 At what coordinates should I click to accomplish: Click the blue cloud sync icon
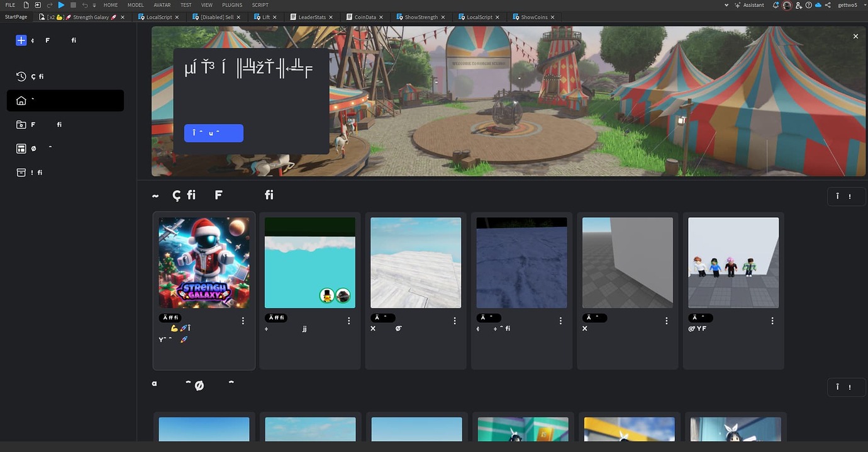(818, 5)
